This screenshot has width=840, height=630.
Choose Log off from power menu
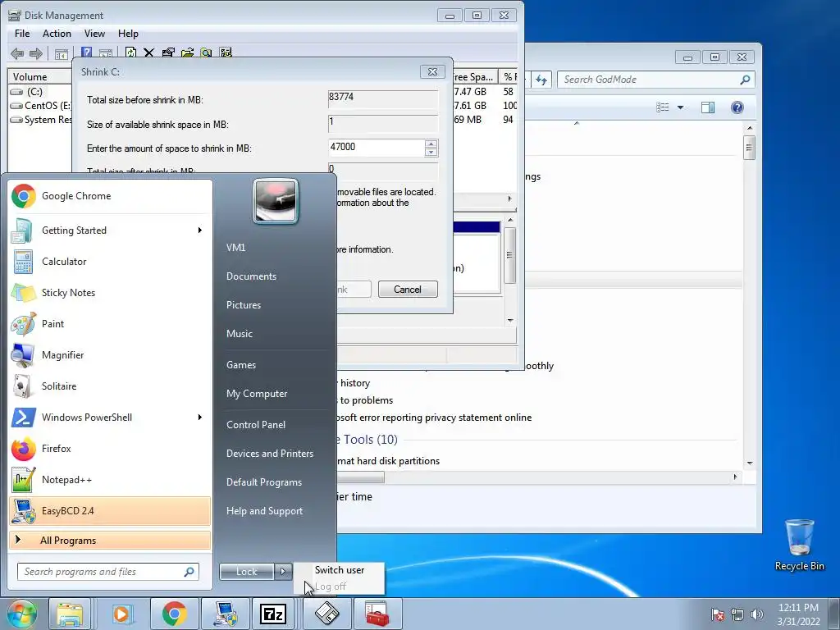pyautogui.click(x=340, y=586)
